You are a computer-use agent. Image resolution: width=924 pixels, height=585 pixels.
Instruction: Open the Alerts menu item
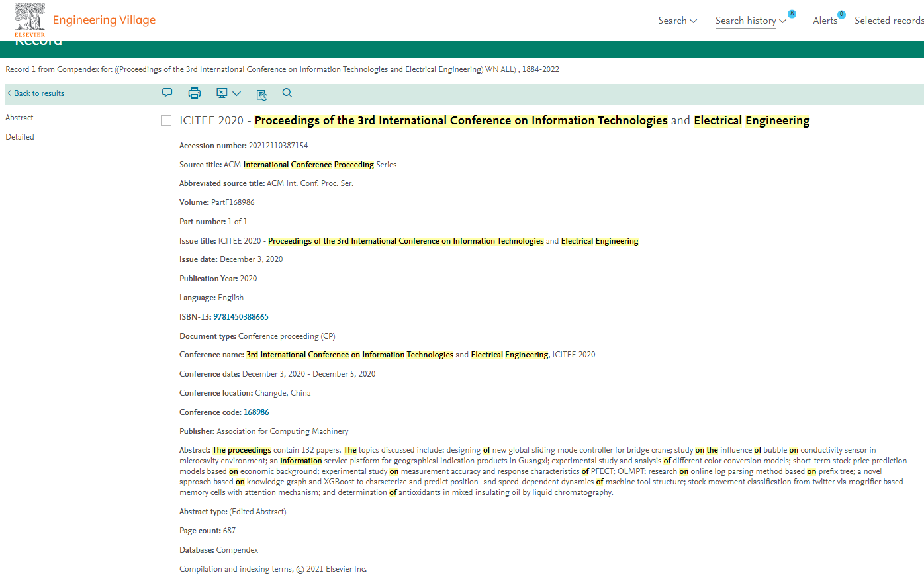click(x=825, y=21)
